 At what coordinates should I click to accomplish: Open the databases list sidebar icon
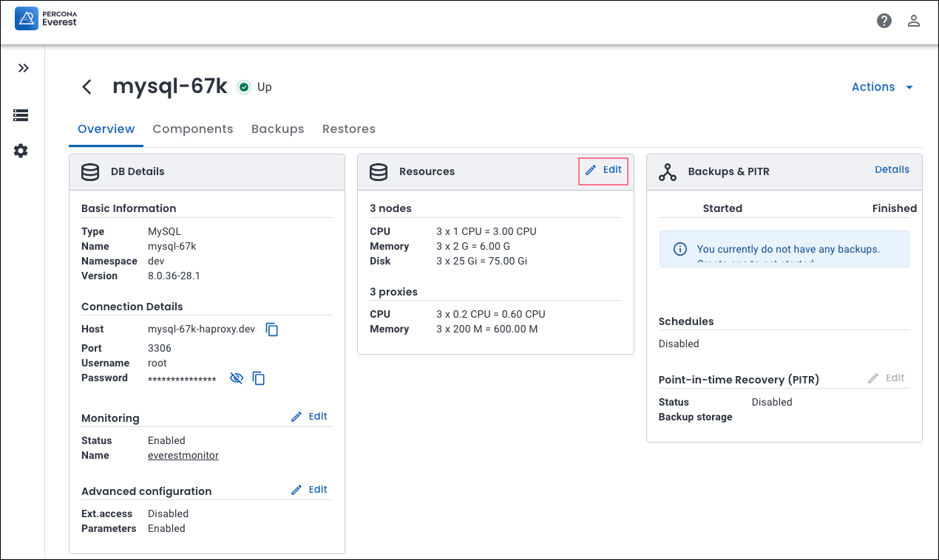pyautogui.click(x=21, y=115)
